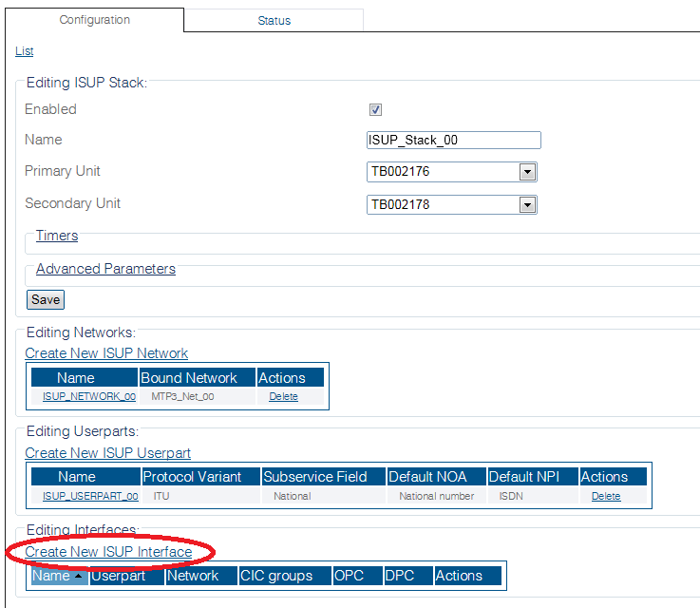Expand the Advanced Parameters section
700x608 pixels.
(105, 269)
